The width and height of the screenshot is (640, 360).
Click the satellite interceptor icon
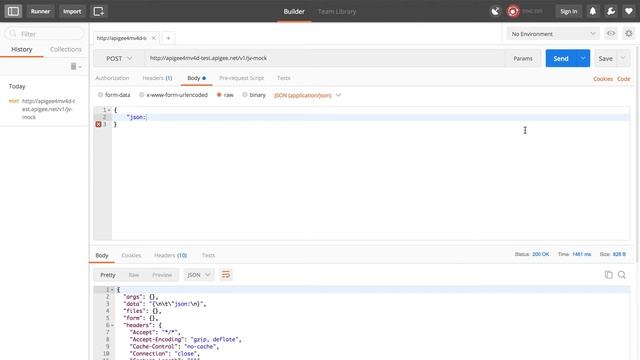(495, 11)
